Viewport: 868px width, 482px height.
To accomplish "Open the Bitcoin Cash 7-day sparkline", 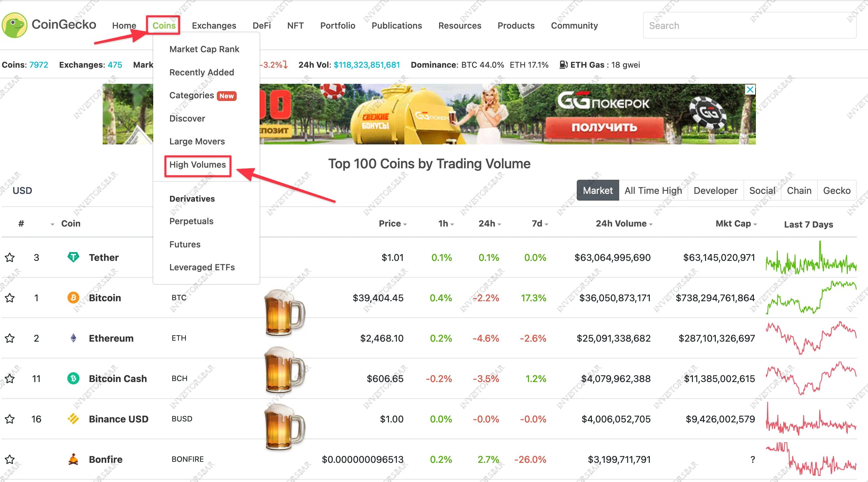I will (811, 379).
